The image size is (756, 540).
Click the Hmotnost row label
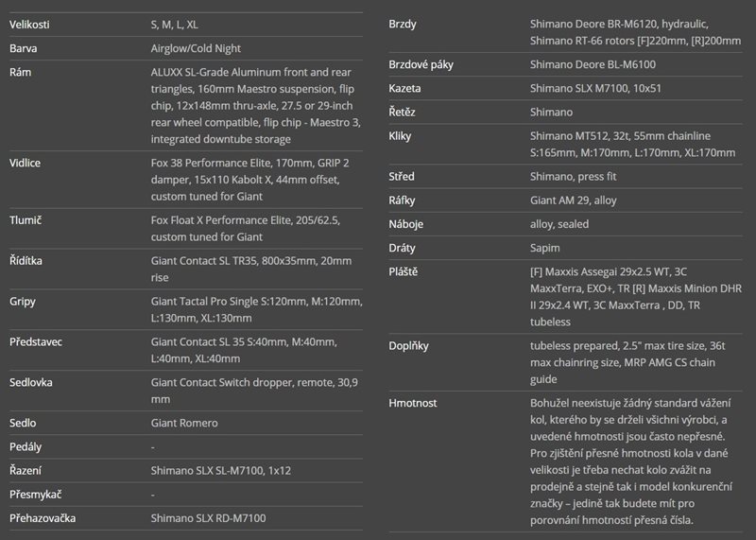point(413,403)
